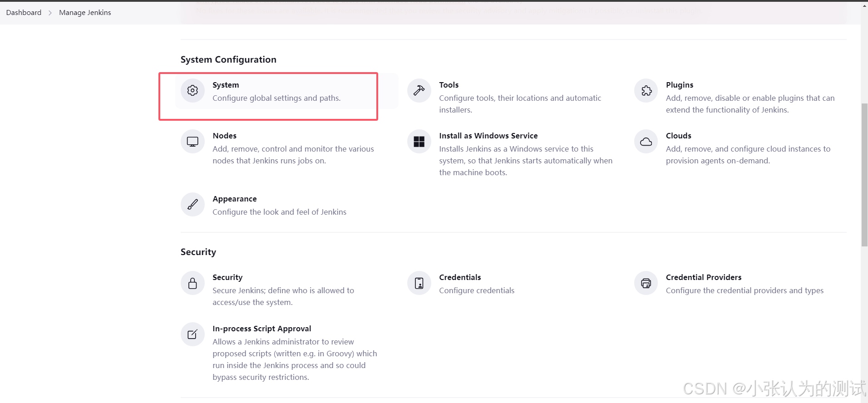Click 'Configure global settings and paths.' text

point(276,98)
